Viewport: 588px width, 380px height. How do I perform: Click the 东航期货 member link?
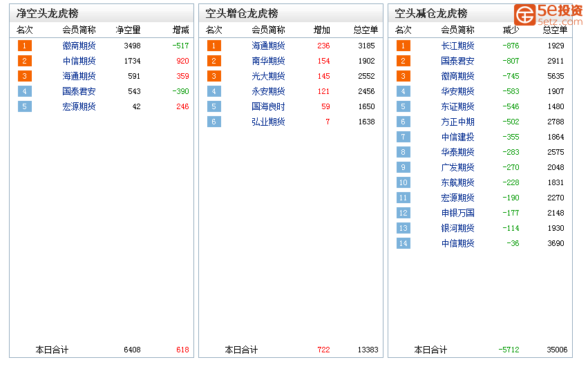click(457, 182)
